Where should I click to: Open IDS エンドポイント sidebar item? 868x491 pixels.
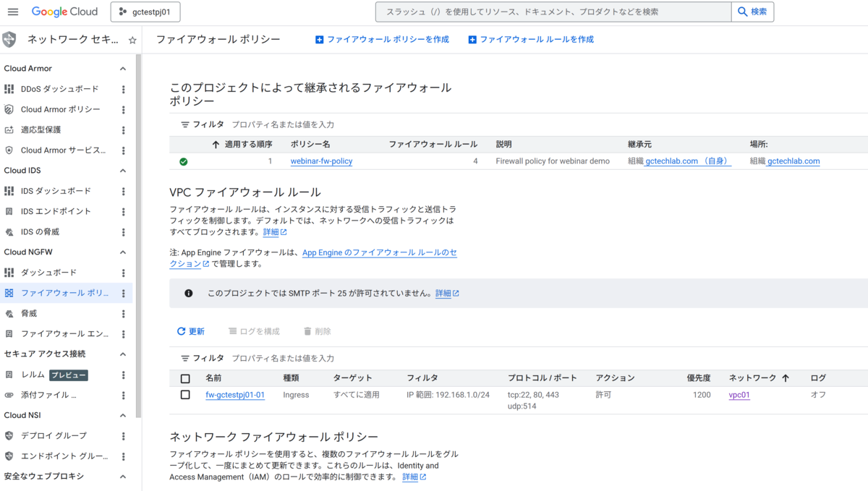(56, 211)
